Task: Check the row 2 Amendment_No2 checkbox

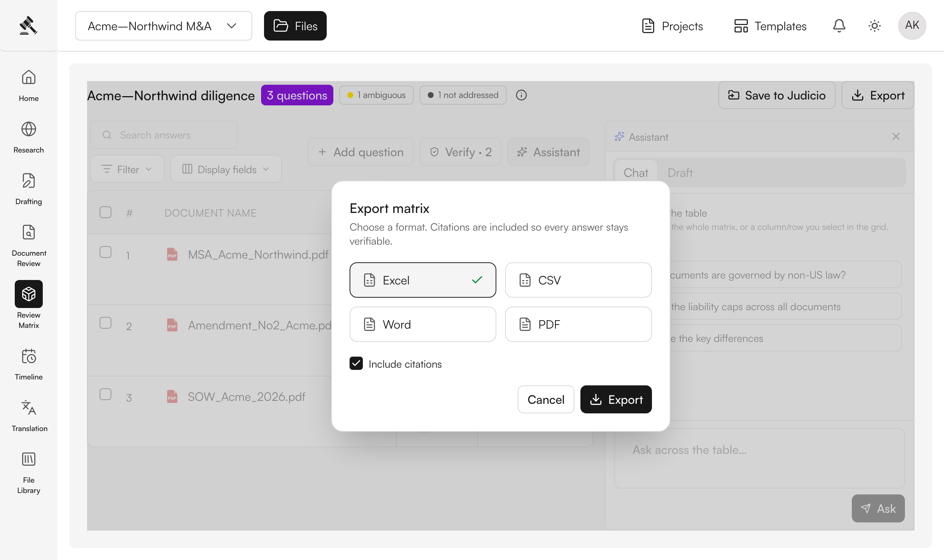Action: tap(105, 323)
